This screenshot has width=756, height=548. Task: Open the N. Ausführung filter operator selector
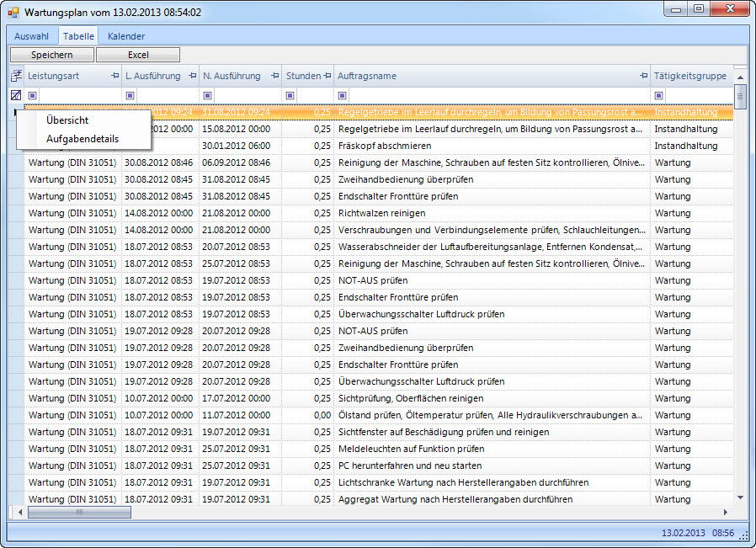click(207, 95)
